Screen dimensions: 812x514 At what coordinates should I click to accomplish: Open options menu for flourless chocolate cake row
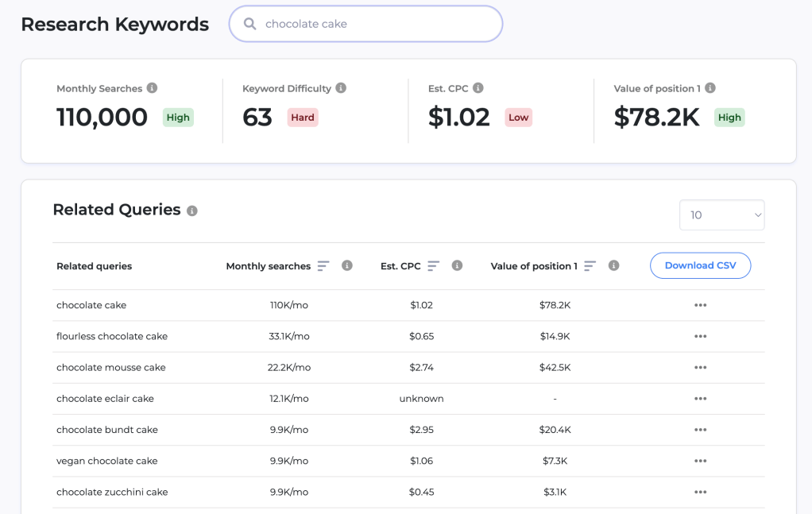700,336
